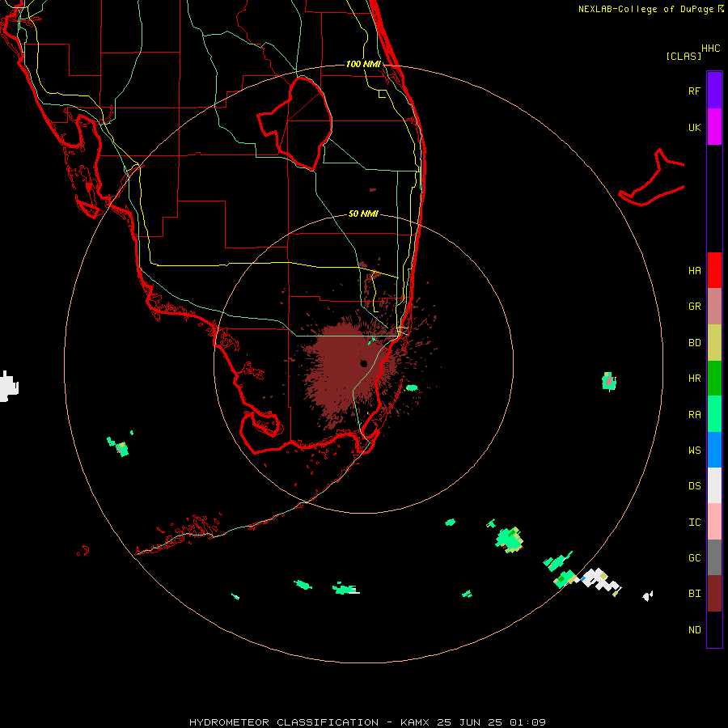This screenshot has height=728, width=728.
Task: Click the '100 NMI' range ring label
Action: coord(363,64)
